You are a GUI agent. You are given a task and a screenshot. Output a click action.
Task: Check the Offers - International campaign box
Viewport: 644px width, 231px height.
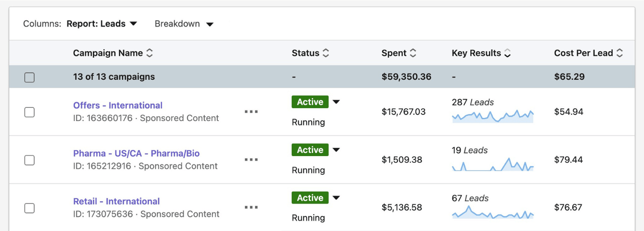(x=29, y=112)
